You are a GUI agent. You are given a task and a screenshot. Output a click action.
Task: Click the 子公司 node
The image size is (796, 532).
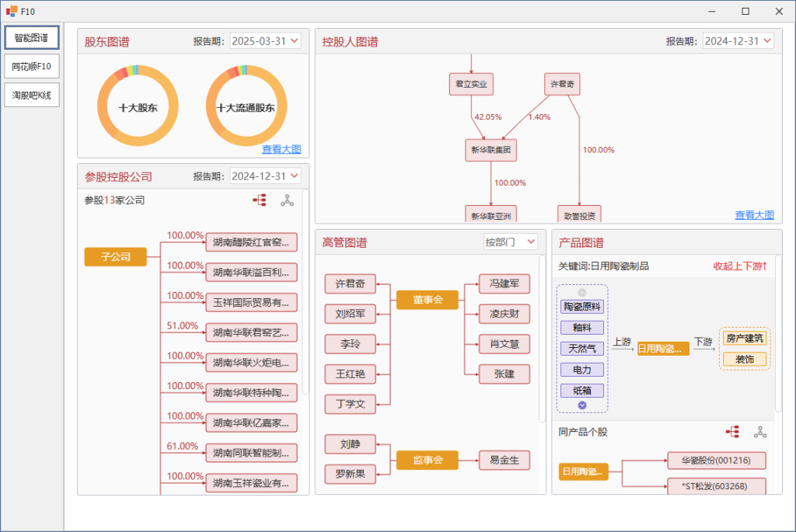116,256
